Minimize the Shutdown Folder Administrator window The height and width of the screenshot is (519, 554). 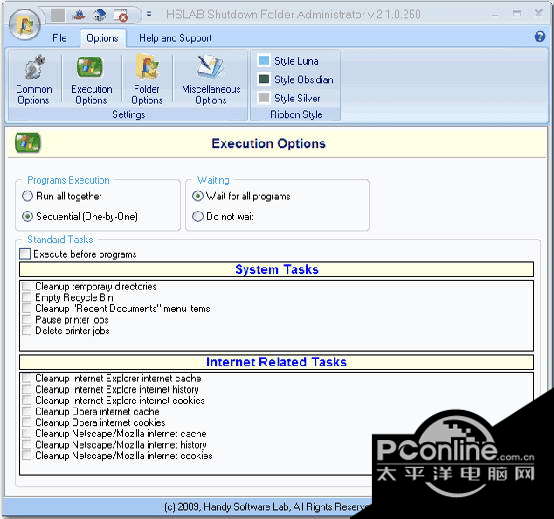pos(495,13)
